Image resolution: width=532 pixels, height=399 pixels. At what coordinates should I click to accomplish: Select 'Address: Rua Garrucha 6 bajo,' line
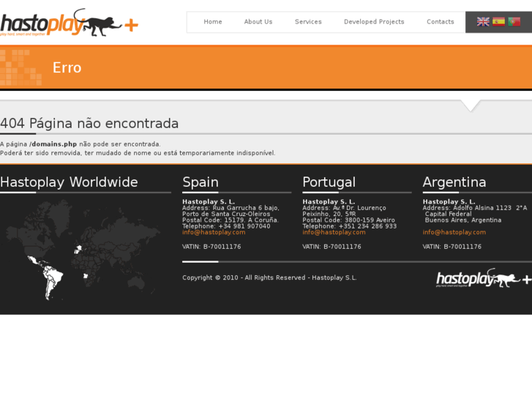coord(231,208)
